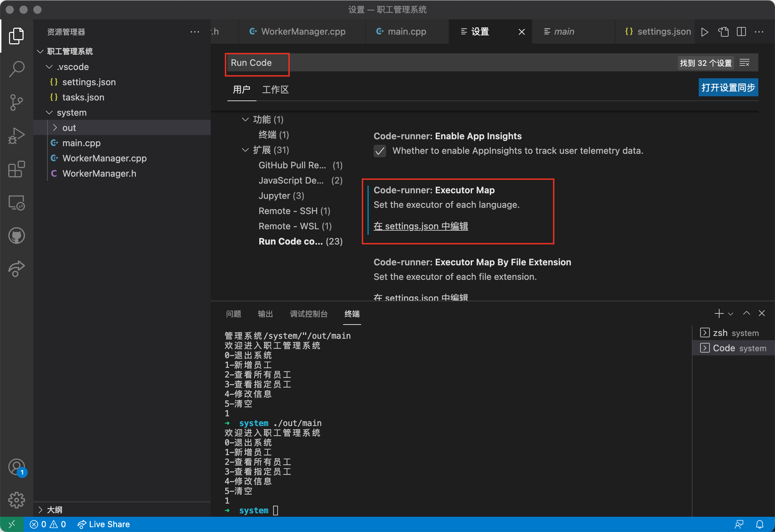Screen dimensions: 775x532
Task: Select GitHub Pull Re... settings category
Action: 300,165
